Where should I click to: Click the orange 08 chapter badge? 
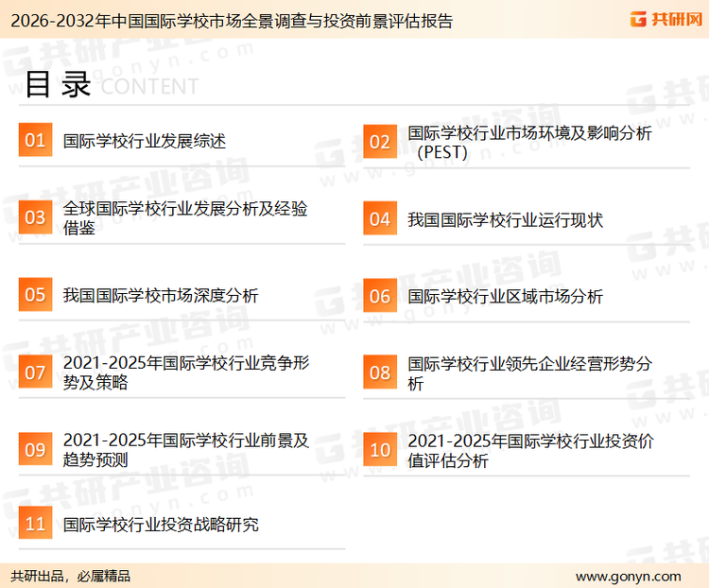(x=380, y=372)
